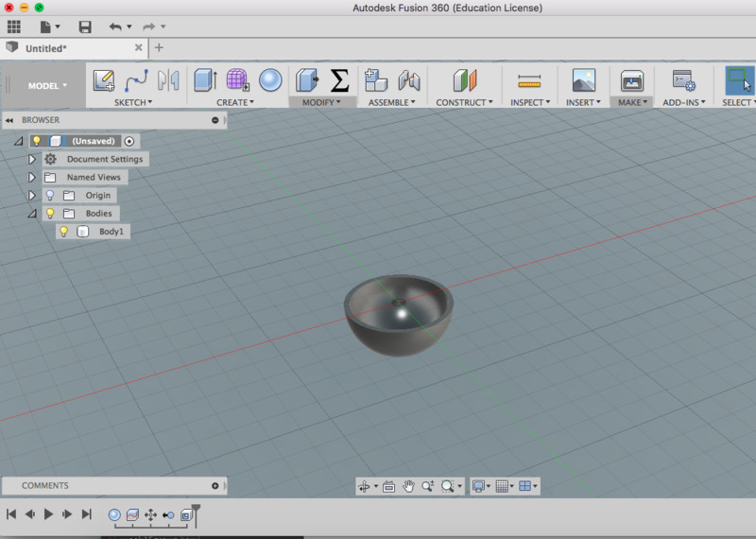Click the Create Sketch icon
The height and width of the screenshot is (539, 756).
(104, 80)
